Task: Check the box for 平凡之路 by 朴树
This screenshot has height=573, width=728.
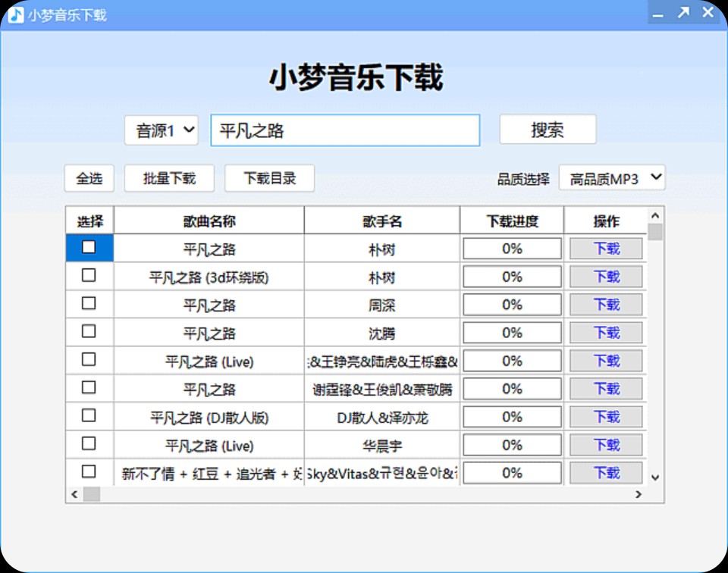Action: tap(89, 247)
